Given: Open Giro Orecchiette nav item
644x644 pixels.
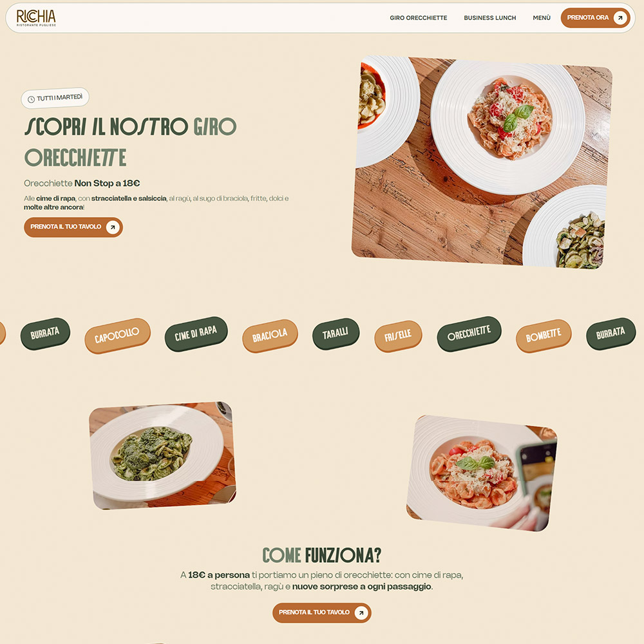Looking at the screenshot, I should (x=418, y=17).
